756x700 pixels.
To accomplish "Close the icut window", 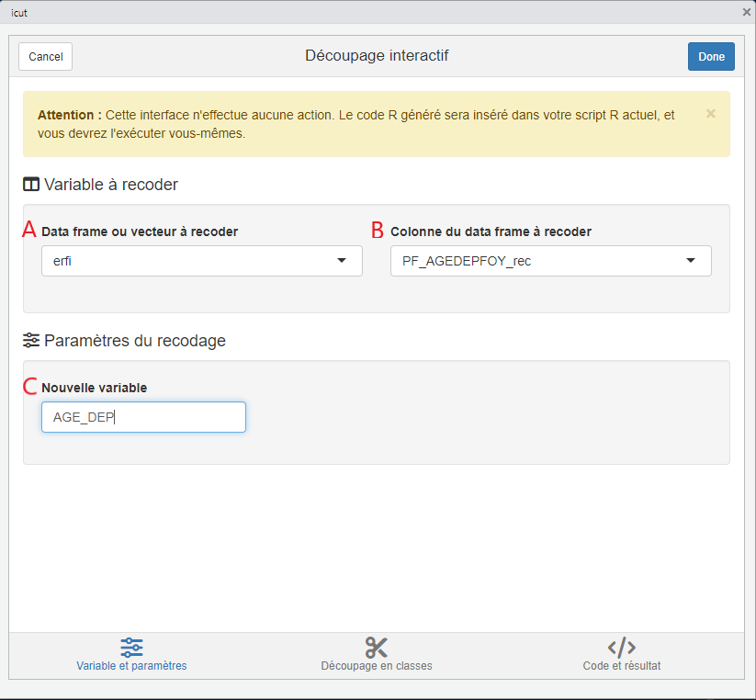I will point(746,11).
